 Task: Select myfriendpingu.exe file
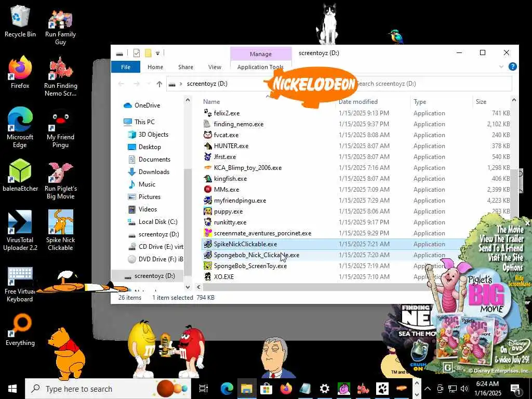[x=240, y=201]
